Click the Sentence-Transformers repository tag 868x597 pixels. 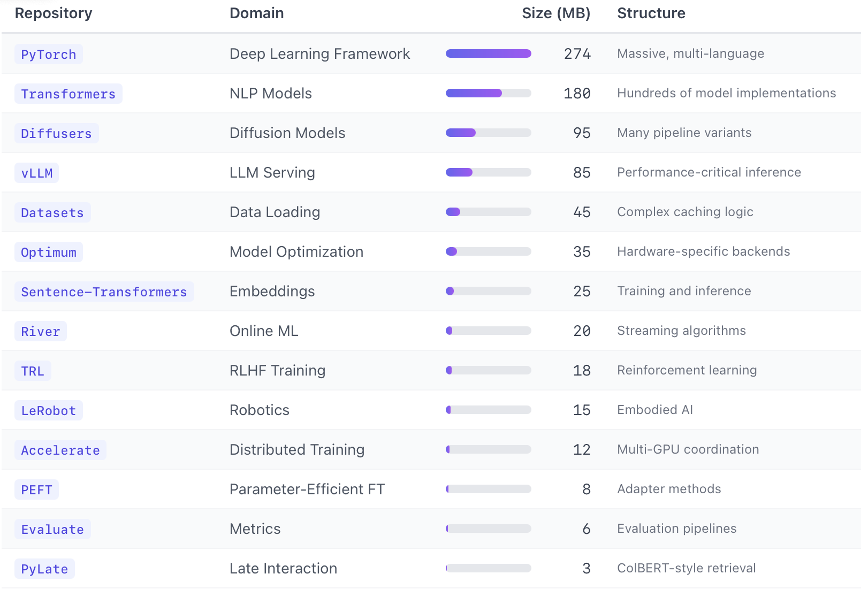point(104,292)
